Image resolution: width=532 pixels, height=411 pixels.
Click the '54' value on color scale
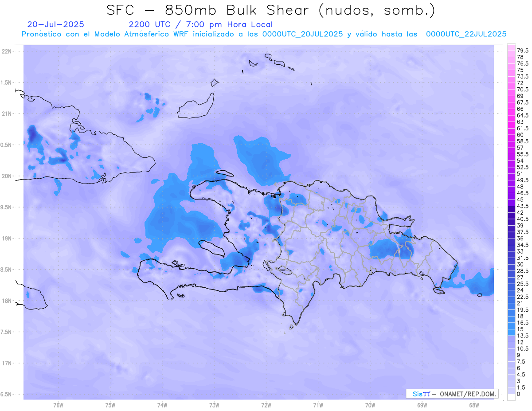click(520, 160)
